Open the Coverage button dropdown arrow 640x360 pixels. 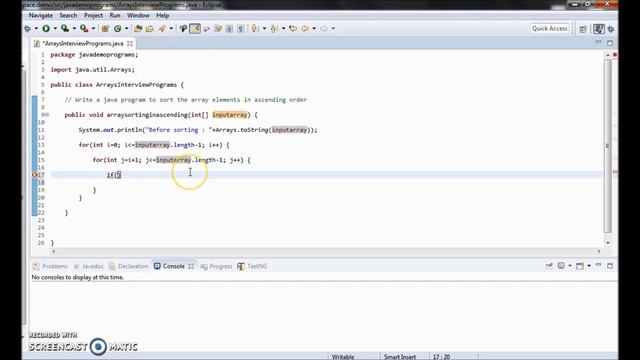click(74, 29)
